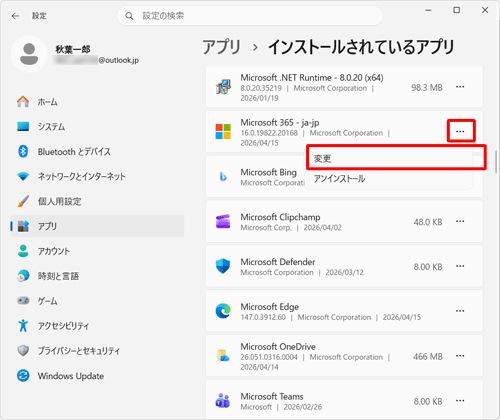Open the ホーム home page

(97, 102)
